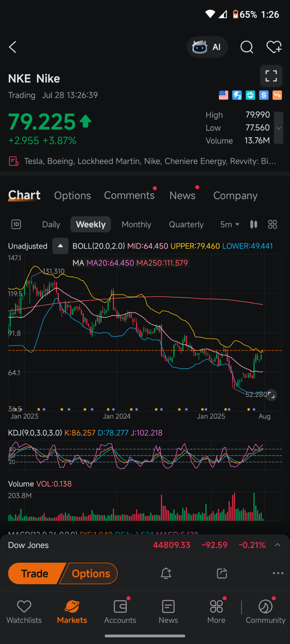Select the Monthly chart period
Screen dimensions: 290x644
137,224
